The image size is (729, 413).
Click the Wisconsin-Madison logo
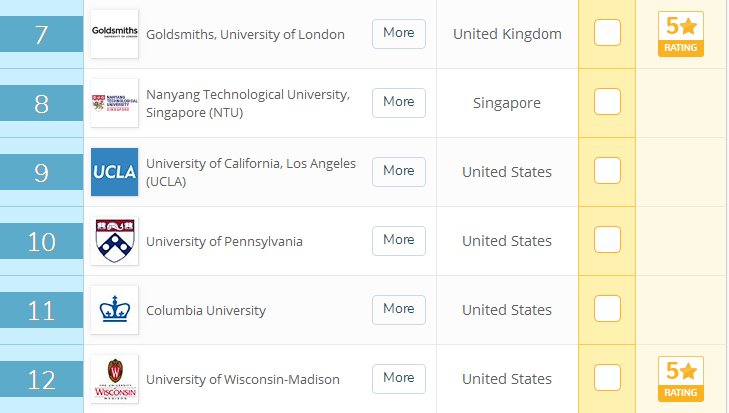tap(114, 379)
